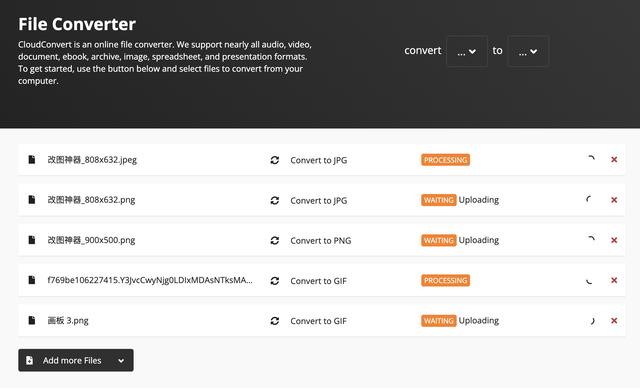Remove the 808x632.png file with red X
Viewport: 640px width, 388px height.
point(614,200)
